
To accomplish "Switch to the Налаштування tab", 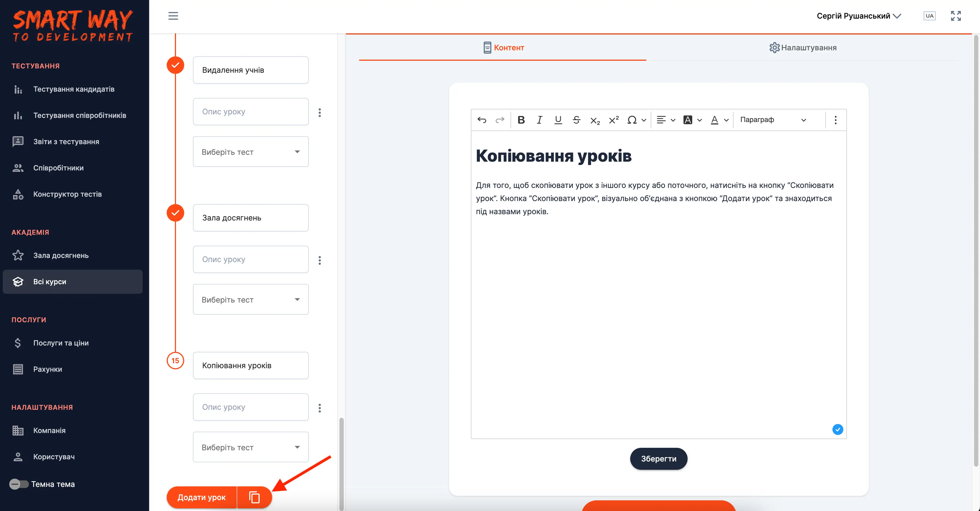I will (803, 48).
